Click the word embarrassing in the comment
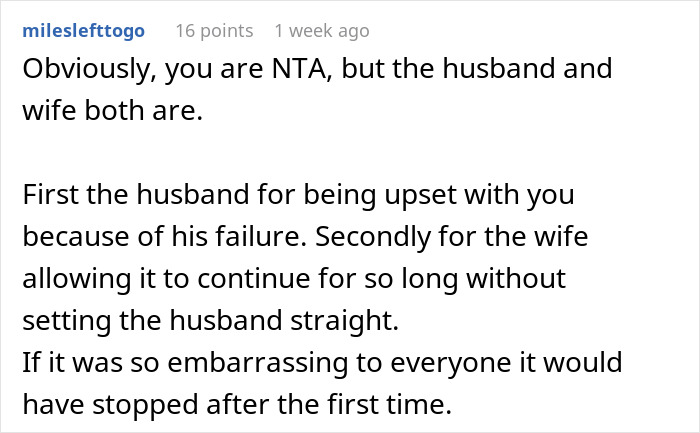This screenshot has height=433, width=700. 258,363
